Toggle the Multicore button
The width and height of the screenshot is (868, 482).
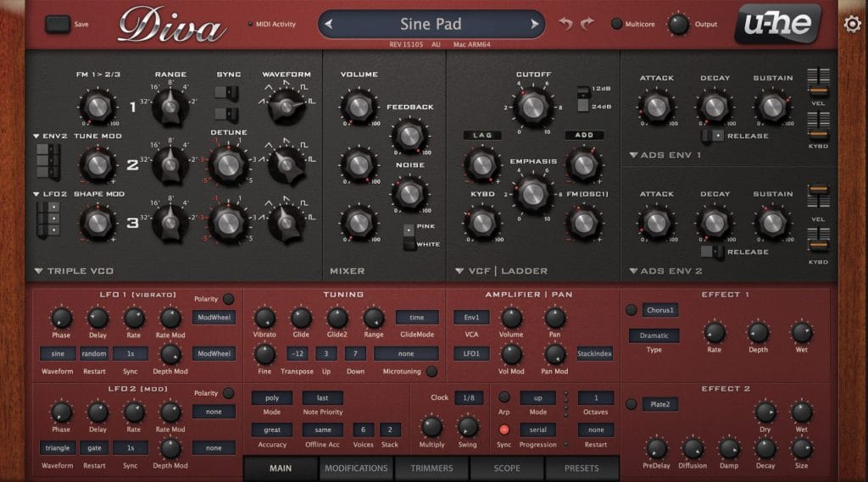(x=616, y=25)
